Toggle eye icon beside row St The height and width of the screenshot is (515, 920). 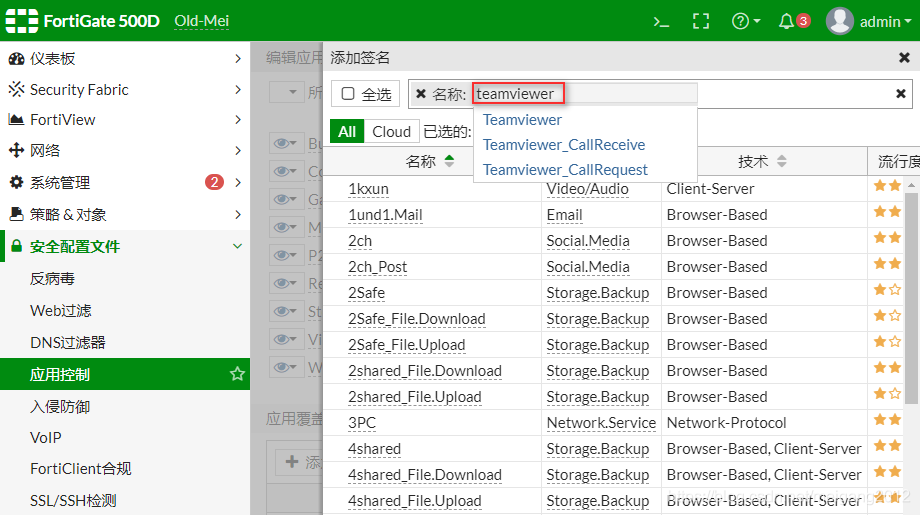click(x=286, y=311)
